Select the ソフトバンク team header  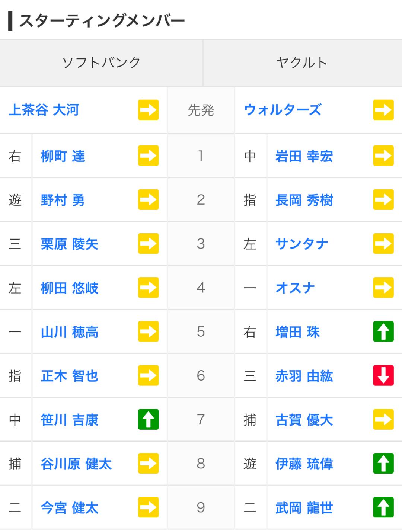101,63
